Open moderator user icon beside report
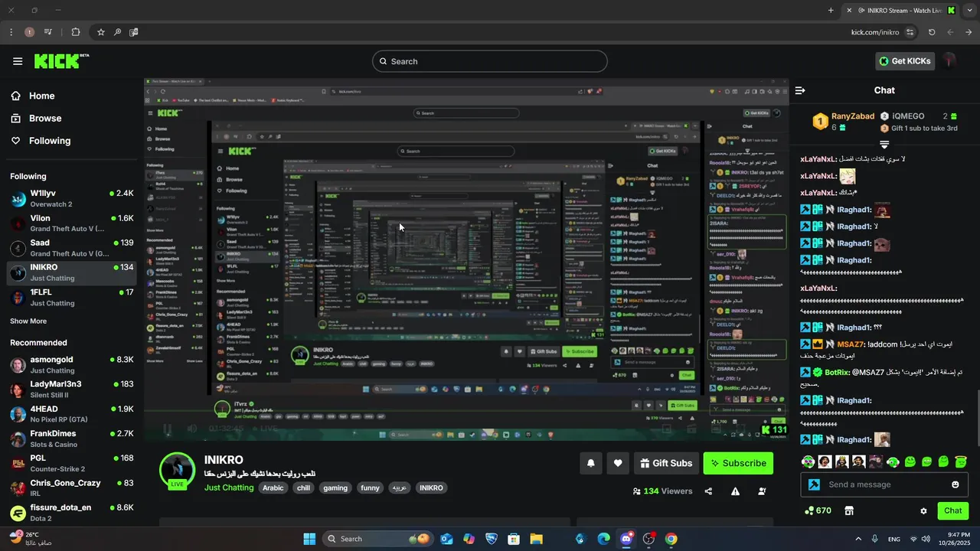980x551 pixels. [x=762, y=491]
